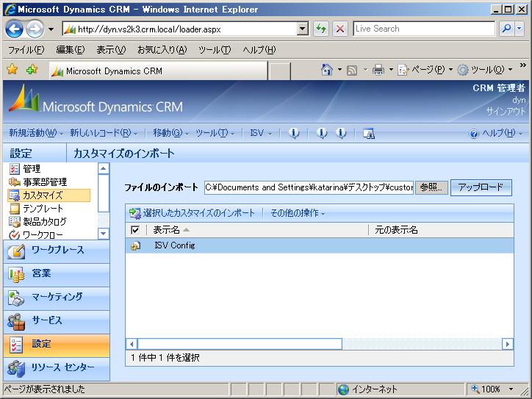The height and width of the screenshot is (399, 532).
Task: Open 移動(G) dropdown menu
Action: [170, 133]
